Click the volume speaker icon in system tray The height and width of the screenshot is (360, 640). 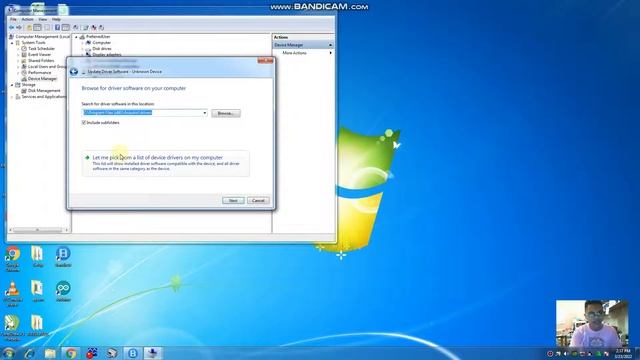[x=566, y=353]
